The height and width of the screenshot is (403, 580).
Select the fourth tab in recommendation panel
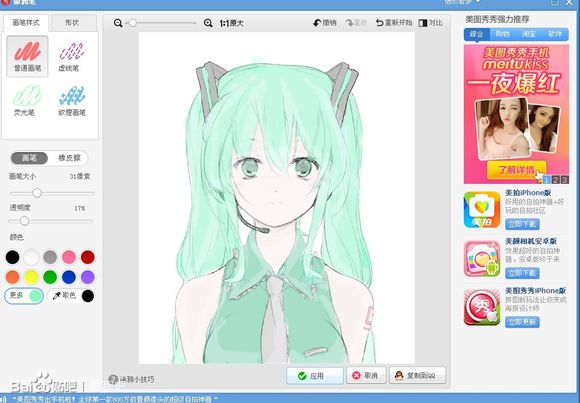coord(555,34)
